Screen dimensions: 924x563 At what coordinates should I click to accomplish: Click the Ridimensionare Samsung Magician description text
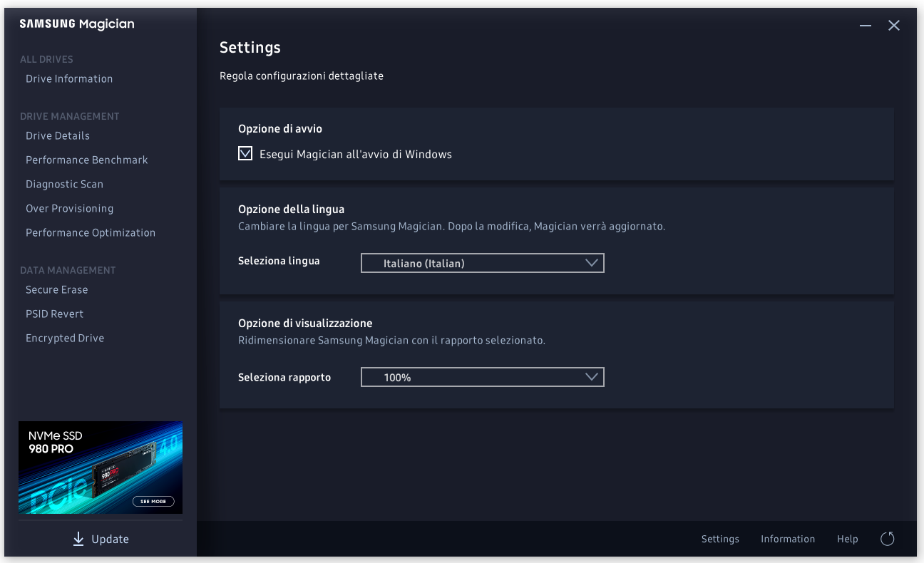[x=391, y=341]
